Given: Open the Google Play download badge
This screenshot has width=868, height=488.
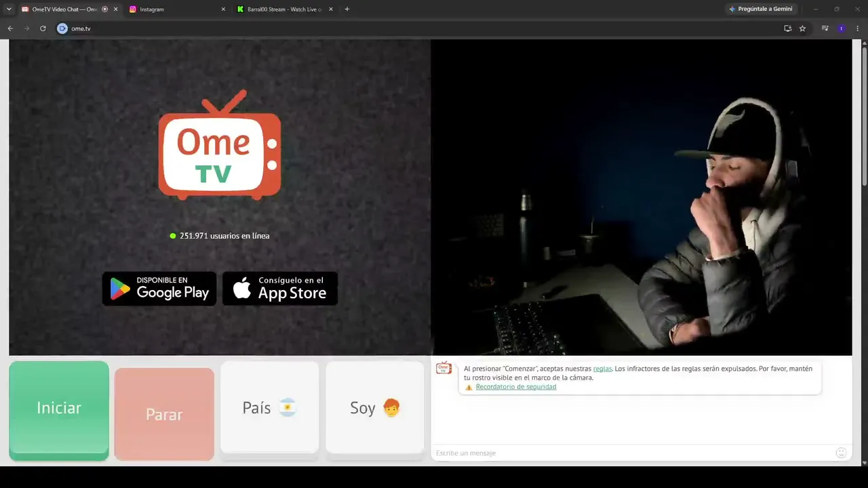Looking at the screenshot, I should pyautogui.click(x=159, y=289).
